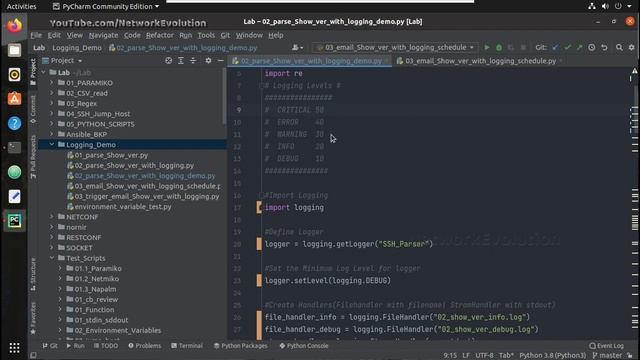Open IDE settings gear in the top toolbar
Viewport: 640px width, 360px height.
(631, 47)
